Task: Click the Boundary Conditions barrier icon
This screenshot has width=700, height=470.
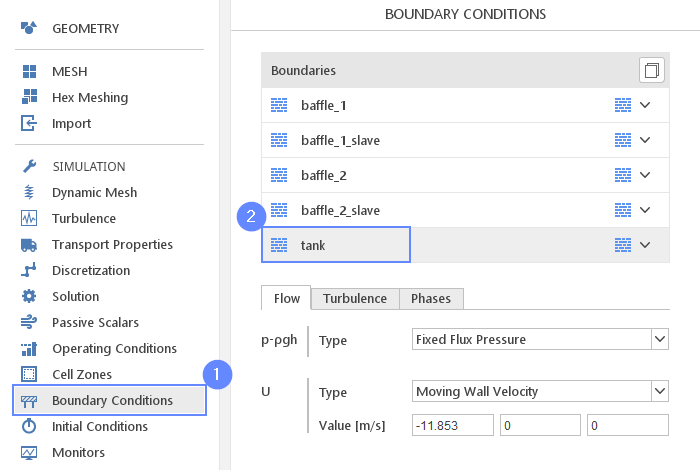Action: [29, 401]
